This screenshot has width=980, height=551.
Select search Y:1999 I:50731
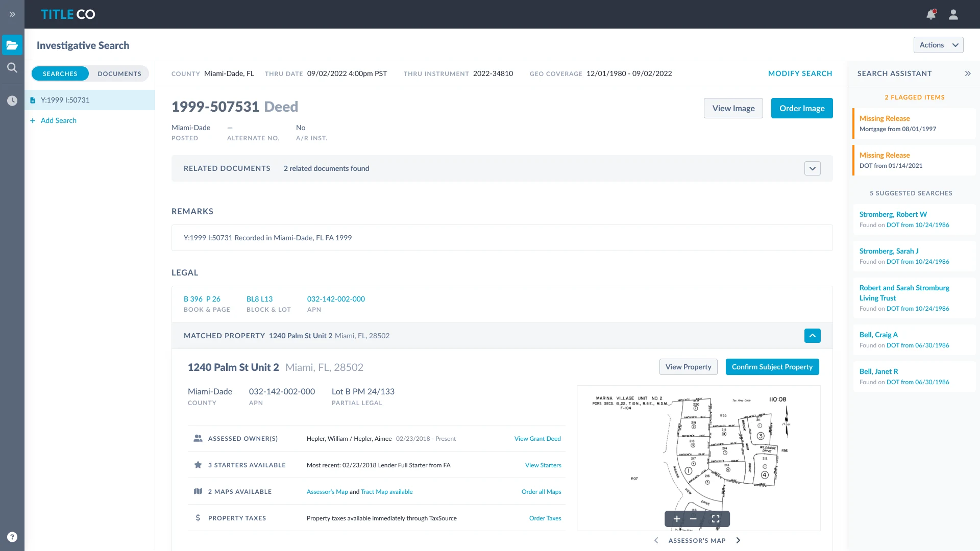coord(90,100)
